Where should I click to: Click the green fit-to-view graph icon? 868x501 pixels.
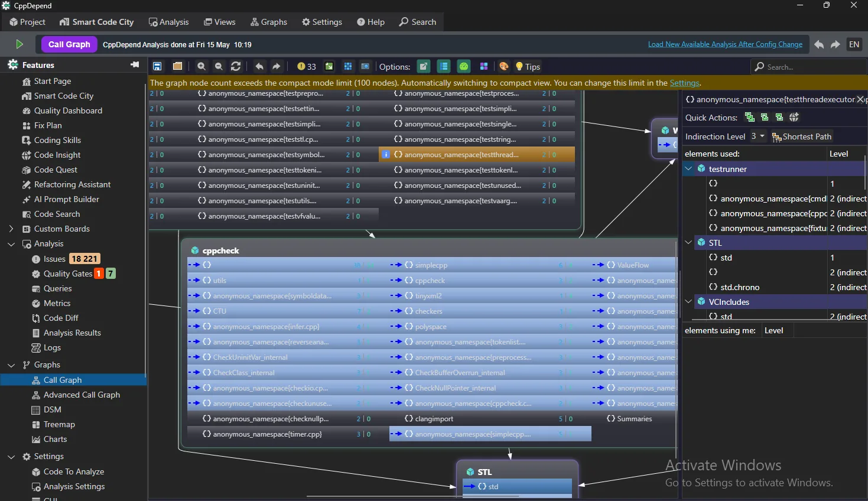tap(329, 66)
